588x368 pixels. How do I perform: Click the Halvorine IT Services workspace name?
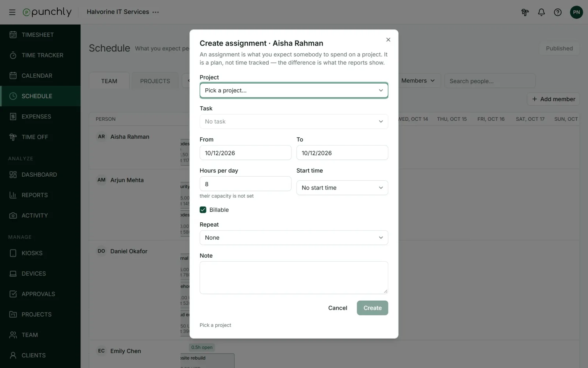118,12
